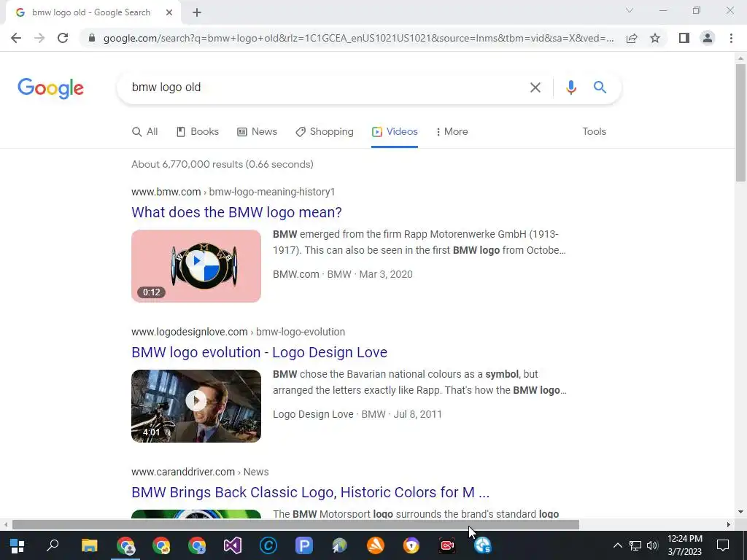This screenshot has width=747, height=560.
Task: Click 'Logo Design Love · BMW · Jul 8, 2011'
Action: click(357, 414)
